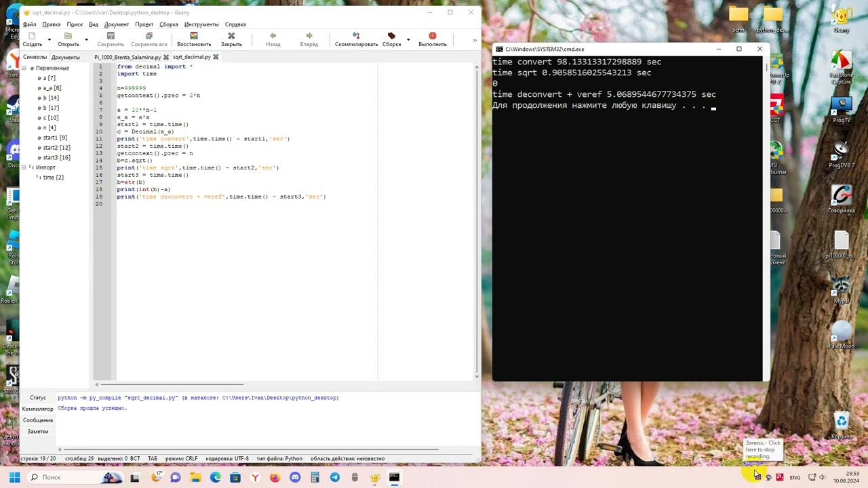Click the ENG language indicator
Viewport: 868px width, 488px height.
795,477
